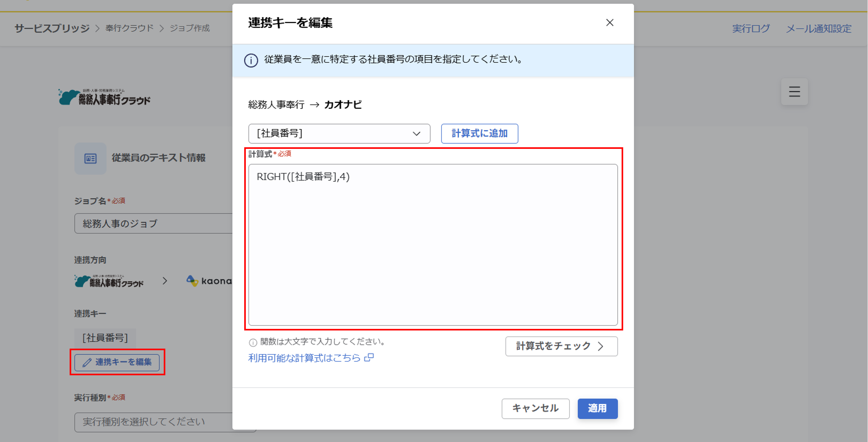Click inside the 計算式 text area

[x=433, y=245]
